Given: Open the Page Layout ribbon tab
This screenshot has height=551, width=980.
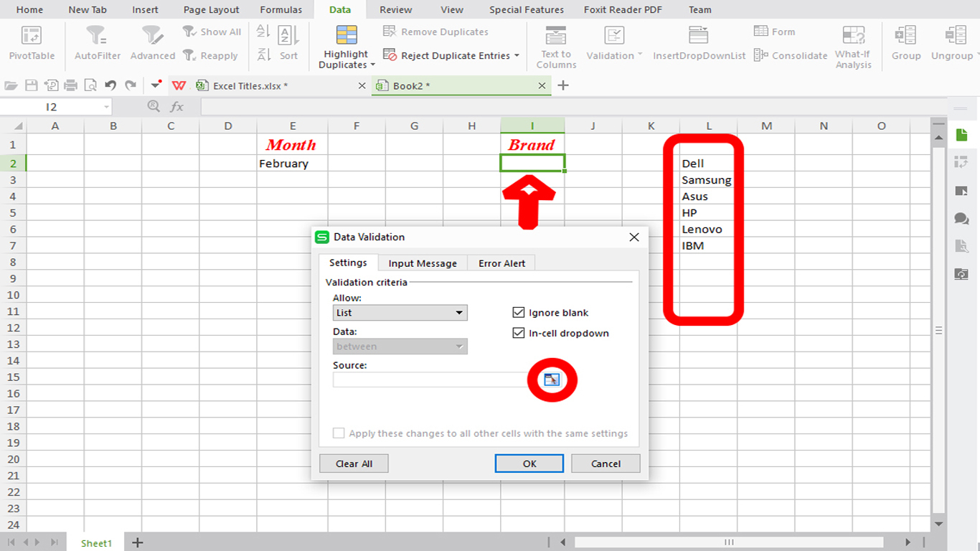Looking at the screenshot, I should 212,9.
